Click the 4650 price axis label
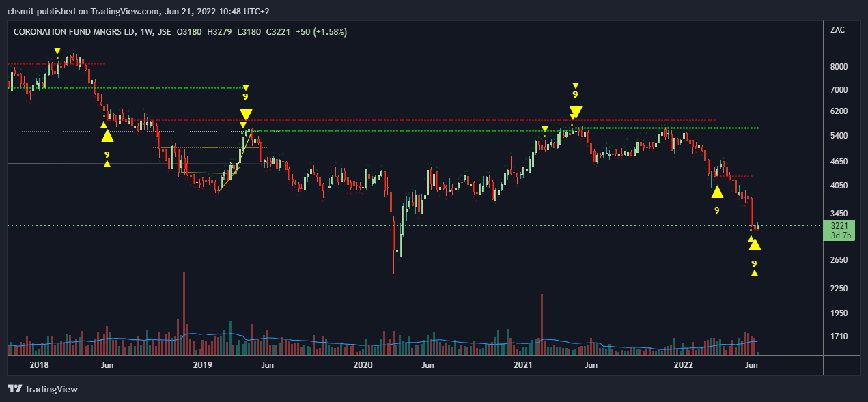Viewport: 868px width, 402px height. coord(839,162)
